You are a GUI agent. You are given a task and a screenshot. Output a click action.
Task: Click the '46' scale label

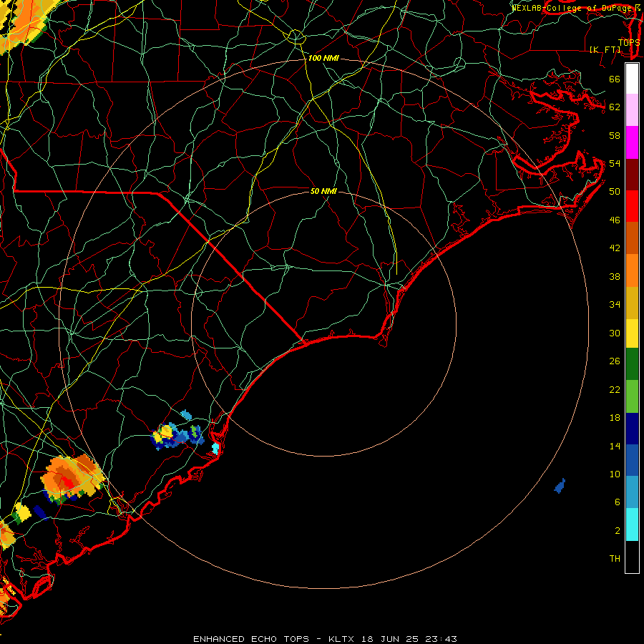point(615,220)
